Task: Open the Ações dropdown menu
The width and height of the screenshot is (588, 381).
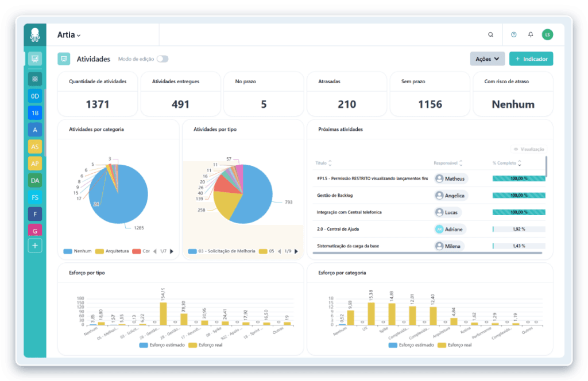Action: 487,59
